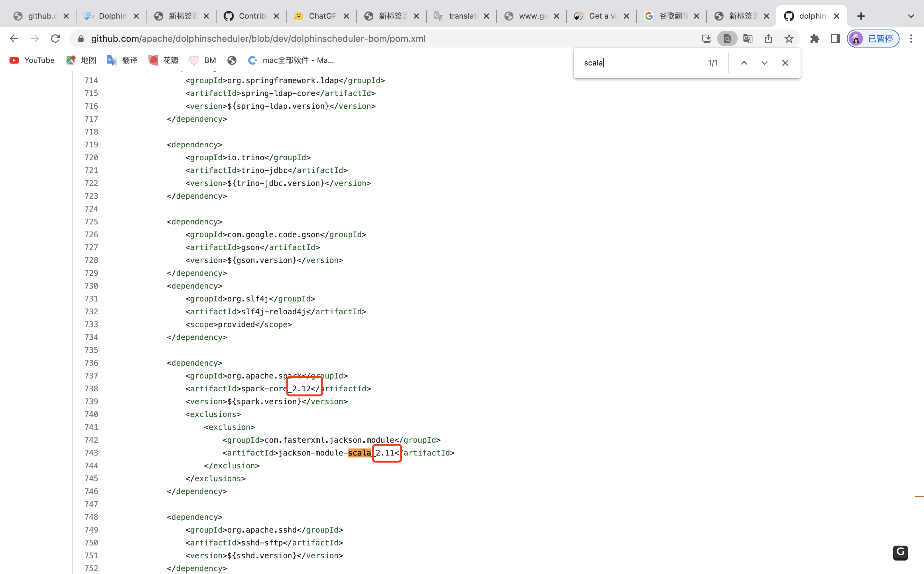Toggle the translate page option
Image resolution: width=924 pixels, height=574 pixels.
point(748,38)
